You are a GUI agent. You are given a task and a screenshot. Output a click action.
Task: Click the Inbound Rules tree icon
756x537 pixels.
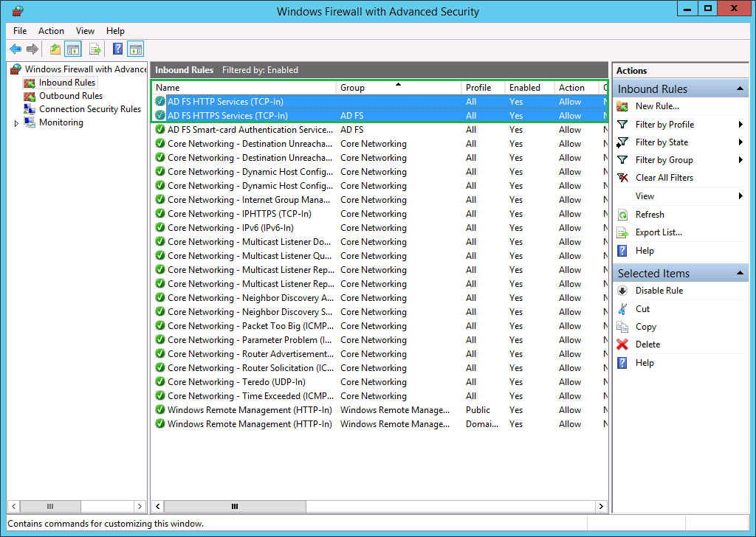coord(30,83)
